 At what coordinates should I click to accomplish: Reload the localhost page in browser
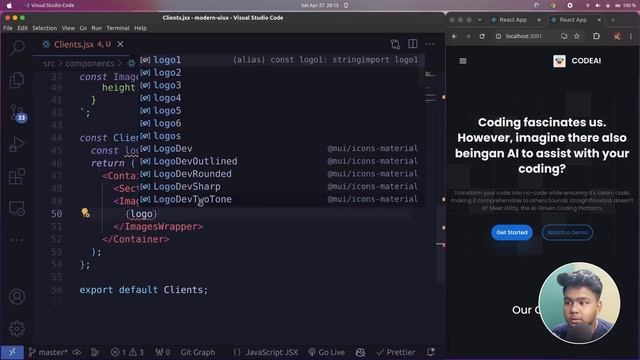pyautogui.click(x=482, y=36)
